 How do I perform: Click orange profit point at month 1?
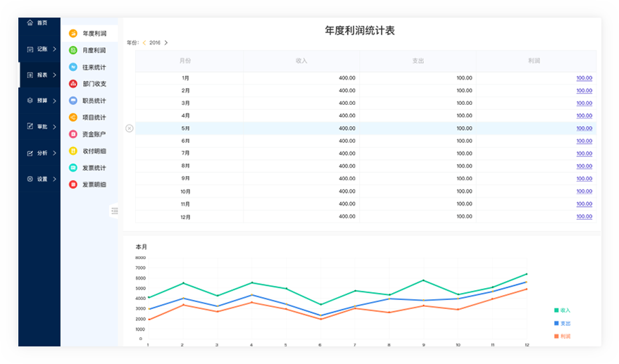coord(149,320)
